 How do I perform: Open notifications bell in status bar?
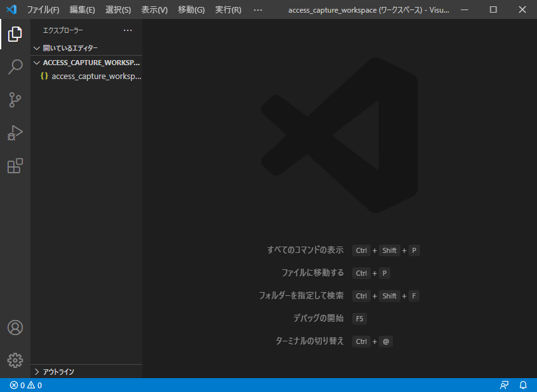pyautogui.click(x=523, y=385)
